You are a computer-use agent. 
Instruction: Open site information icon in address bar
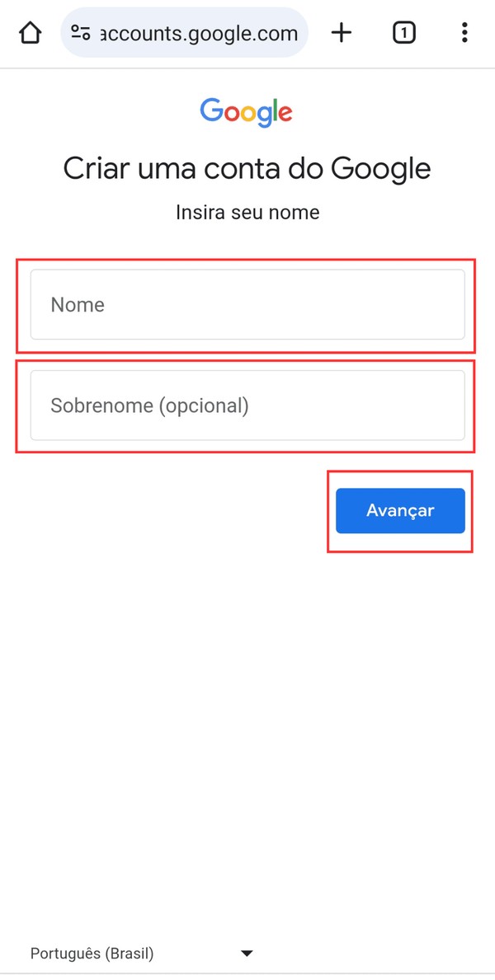(80, 34)
